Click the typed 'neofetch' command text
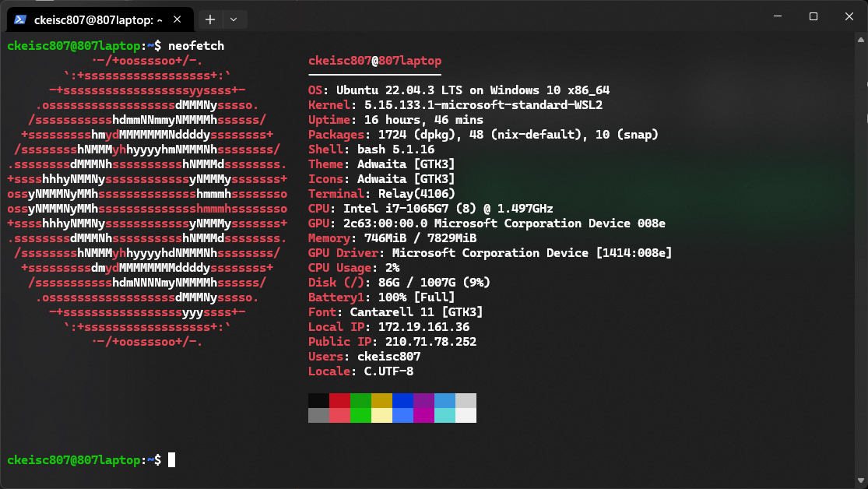This screenshot has width=868, height=489. [196, 46]
